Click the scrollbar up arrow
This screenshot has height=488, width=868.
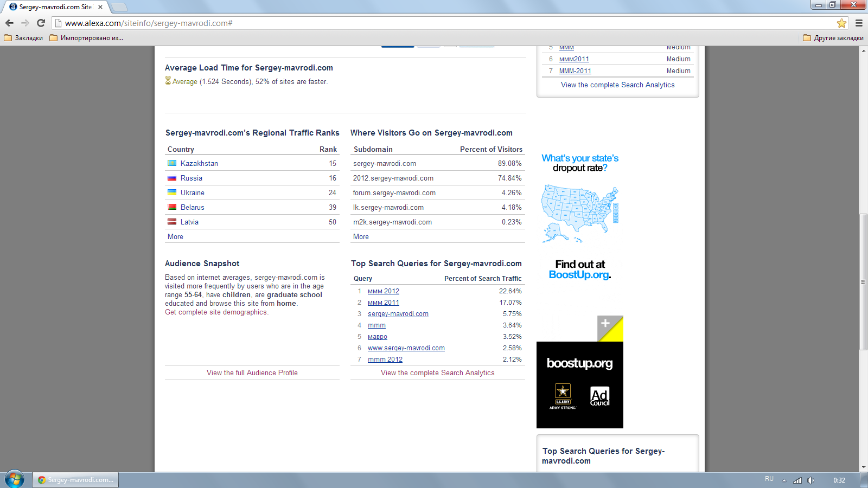coord(863,50)
